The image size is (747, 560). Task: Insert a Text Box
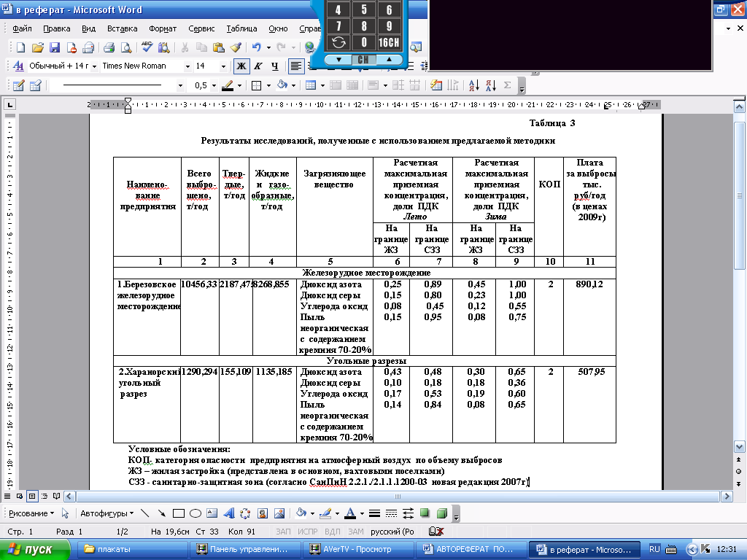[212, 513]
